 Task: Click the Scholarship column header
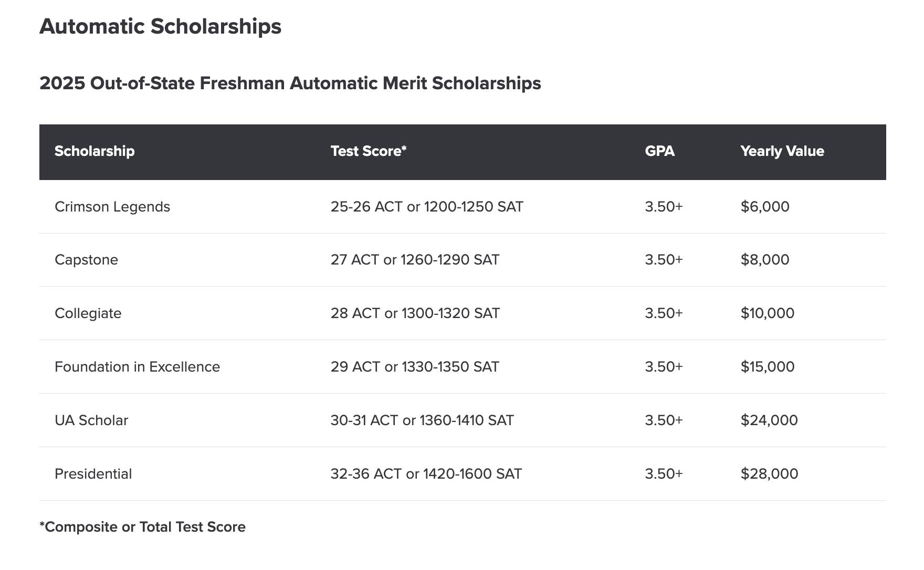click(94, 151)
